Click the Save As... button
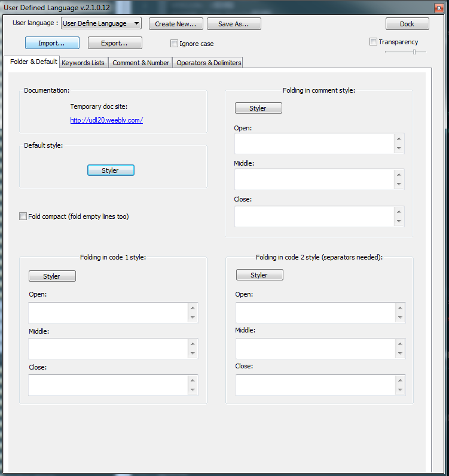Screen dimensions: 449x476 [x=234, y=24]
